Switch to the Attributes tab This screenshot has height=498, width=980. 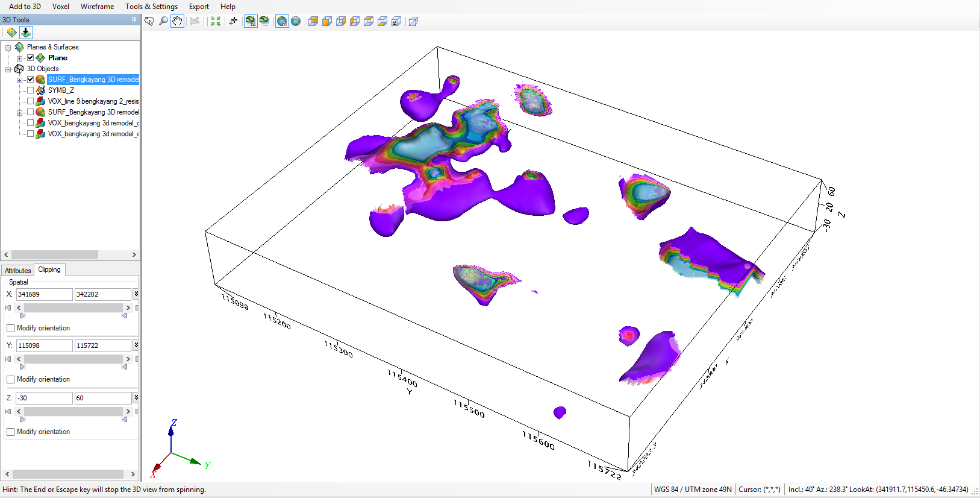coord(17,271)
